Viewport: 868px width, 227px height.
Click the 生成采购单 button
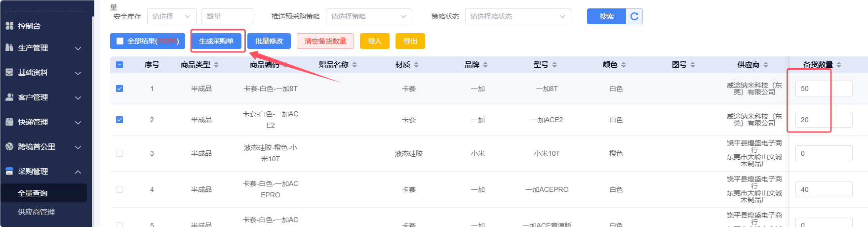[x=216, y=41]
